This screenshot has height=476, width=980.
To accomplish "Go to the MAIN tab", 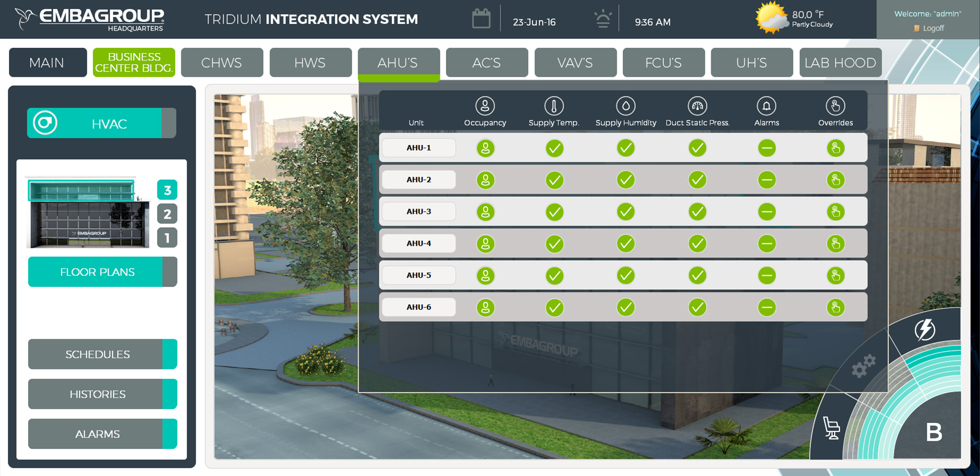I will [48, 63].
